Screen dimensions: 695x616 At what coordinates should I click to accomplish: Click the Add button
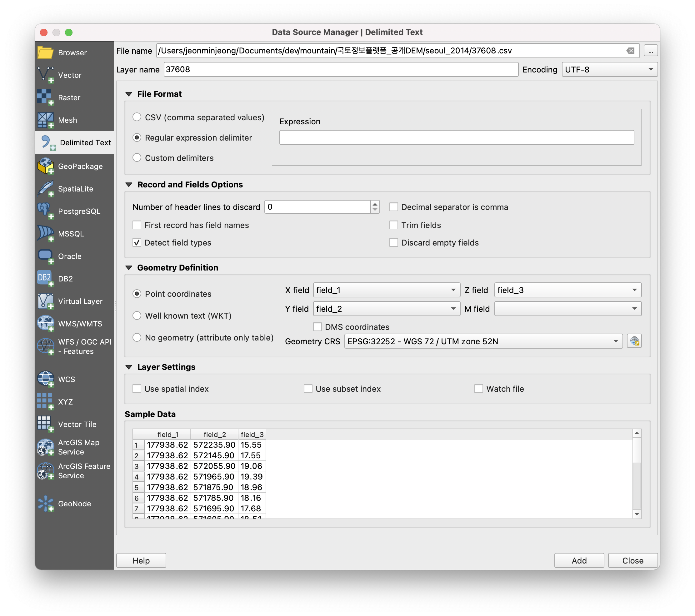pos(579,560)
